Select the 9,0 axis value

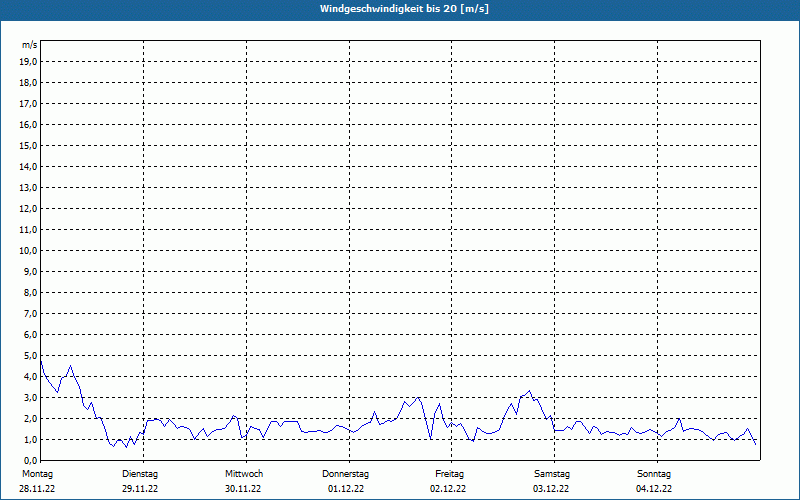click(31, 271)
